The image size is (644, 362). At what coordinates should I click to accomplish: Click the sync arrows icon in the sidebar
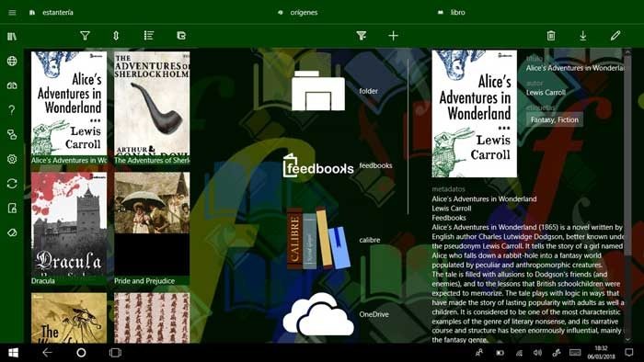click(x=12, y=183)
